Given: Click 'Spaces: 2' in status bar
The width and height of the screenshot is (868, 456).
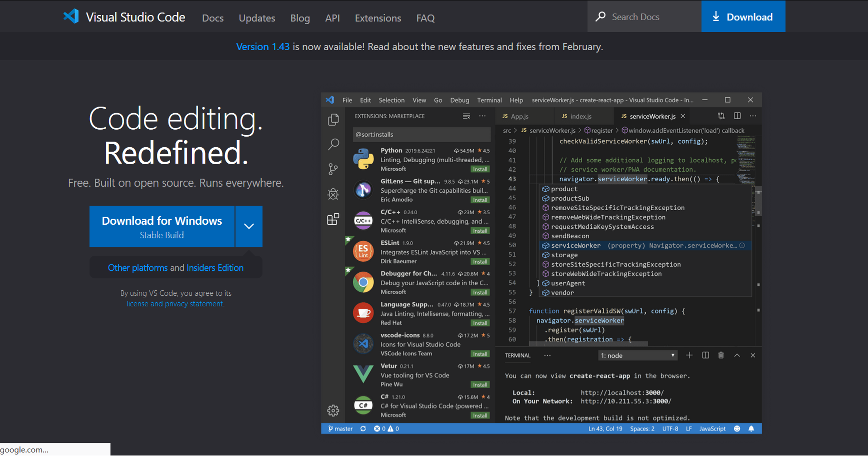Looking at the screenshot, I should [x=642, y=428].
